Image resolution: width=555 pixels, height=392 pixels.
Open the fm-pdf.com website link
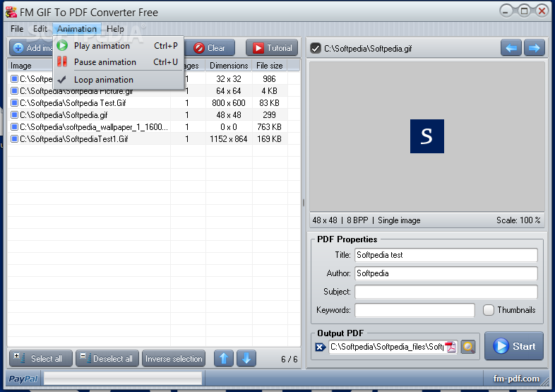pos(516,379)
